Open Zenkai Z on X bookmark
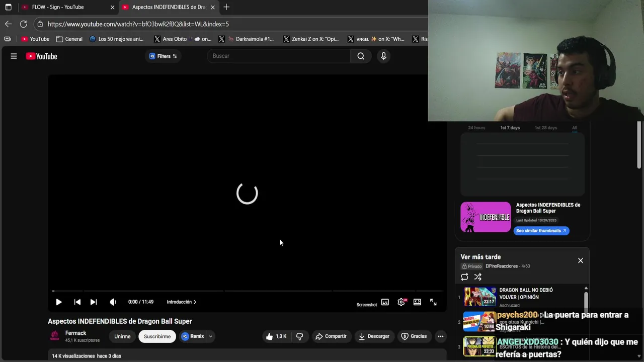 [311, 39]
